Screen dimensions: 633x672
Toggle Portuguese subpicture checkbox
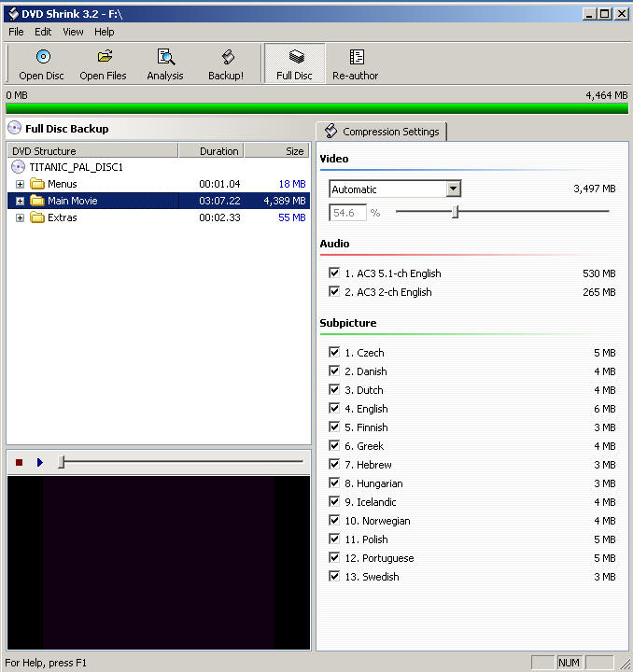pyautogui.click(x=334, y=557)
